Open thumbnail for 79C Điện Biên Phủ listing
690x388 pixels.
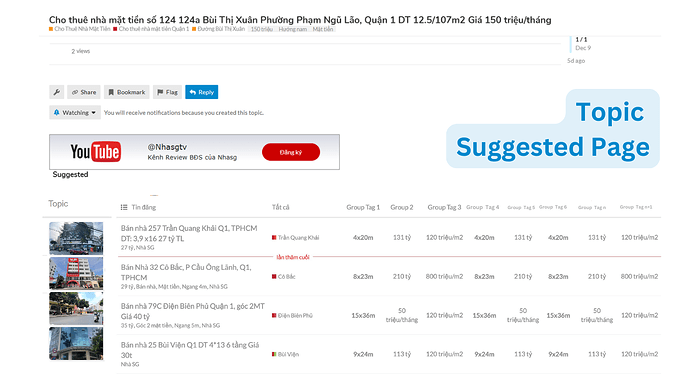pyautogui.click(x=76, y=308)
